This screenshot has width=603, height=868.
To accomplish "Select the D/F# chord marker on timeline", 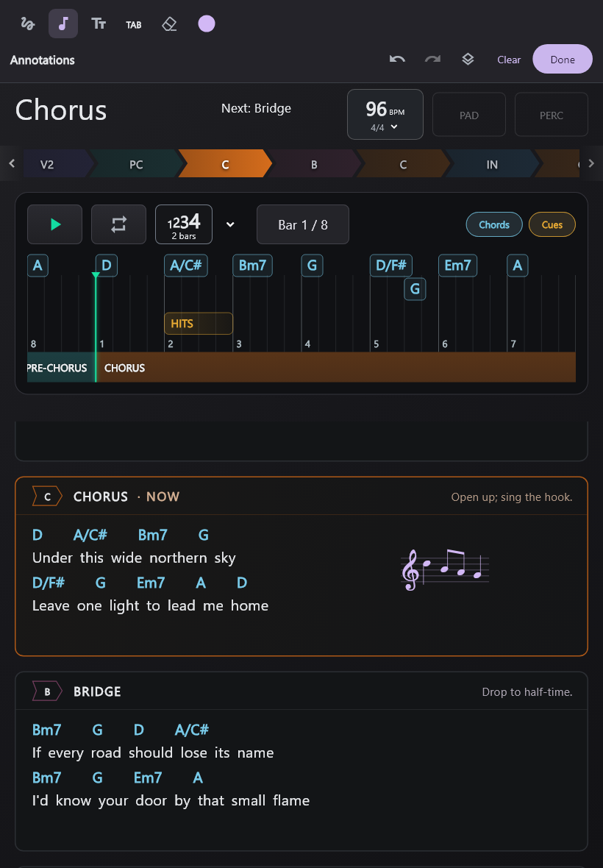I will [391, 265].
